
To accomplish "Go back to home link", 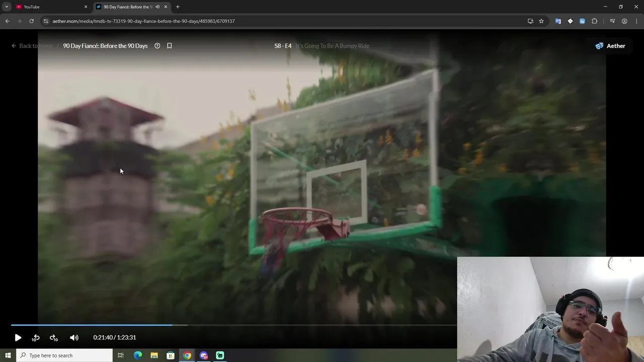I will pos(32,46).
